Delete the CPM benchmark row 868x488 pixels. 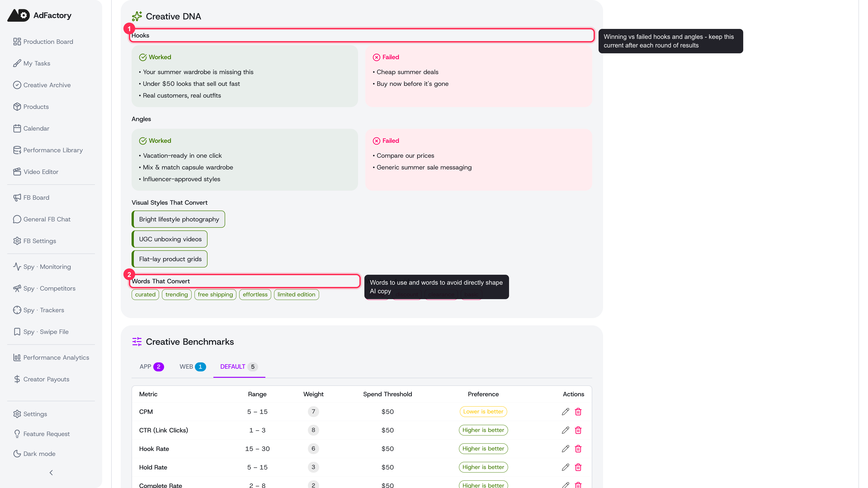click(578, 412)
